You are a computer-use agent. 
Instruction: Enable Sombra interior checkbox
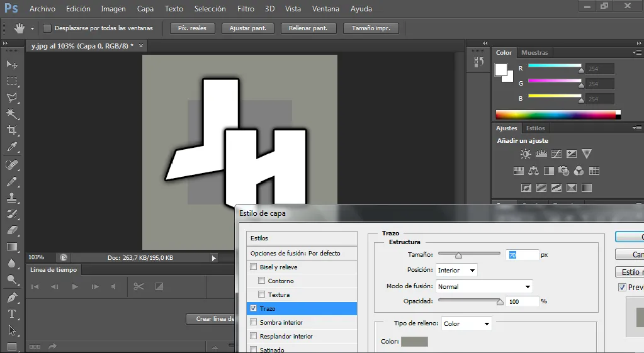point(254,322)
